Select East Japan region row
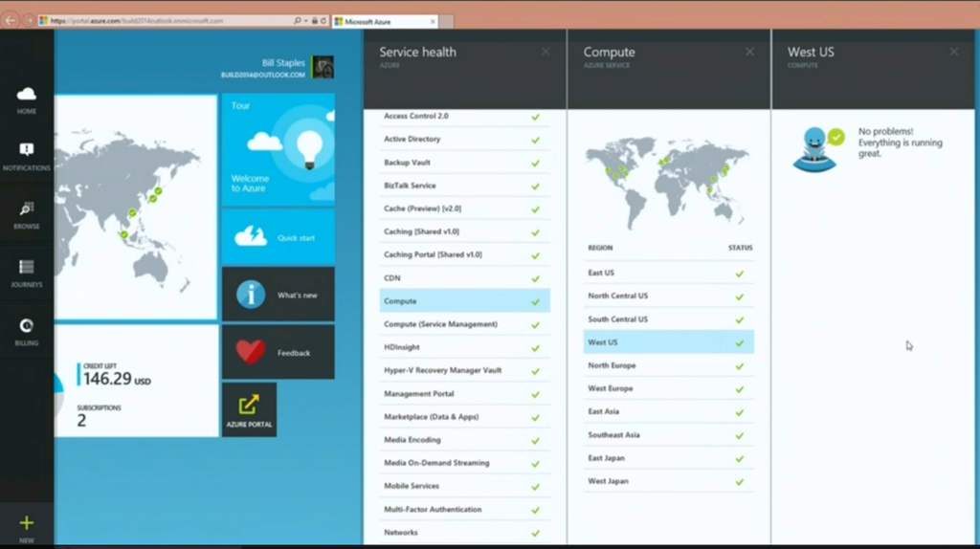980x549 pixels. pyautogui.click(x=668, y=458)
